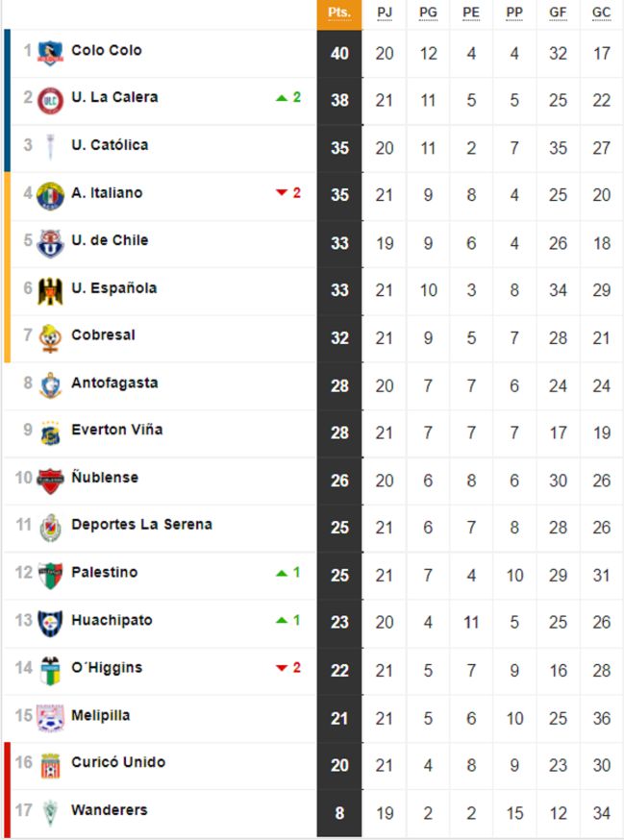Select the PJ column header
624x840 pixels.
[x=385, y=13]
